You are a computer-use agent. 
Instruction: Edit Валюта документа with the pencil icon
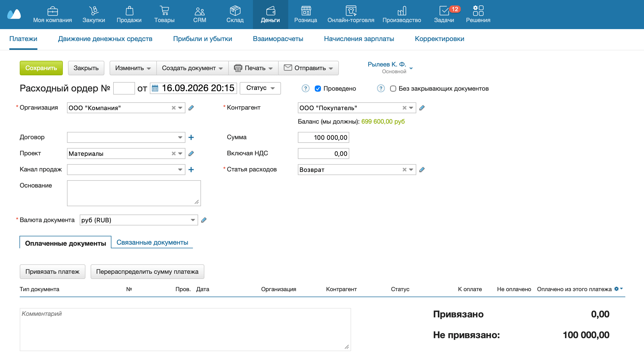tap(204, 220)
